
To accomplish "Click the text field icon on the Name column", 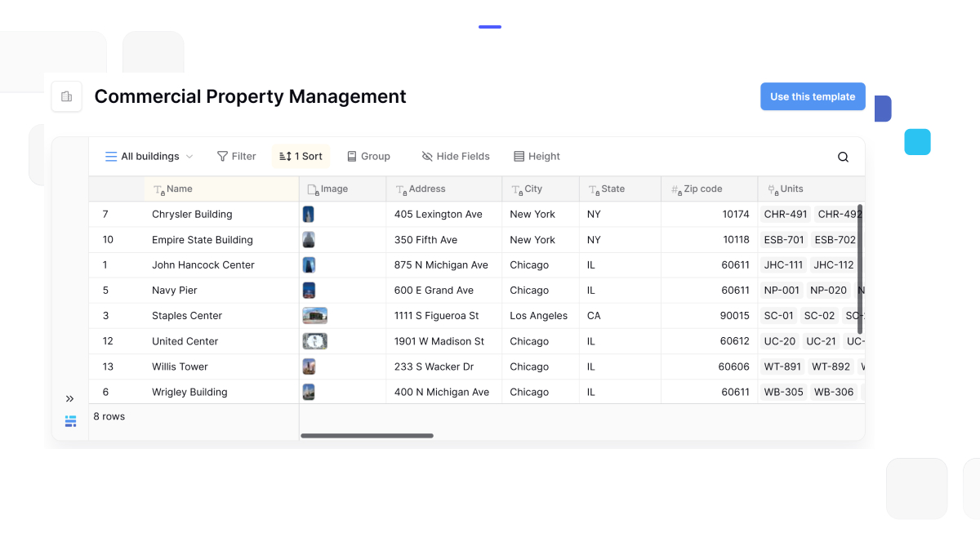I will [x=157, y=189].
